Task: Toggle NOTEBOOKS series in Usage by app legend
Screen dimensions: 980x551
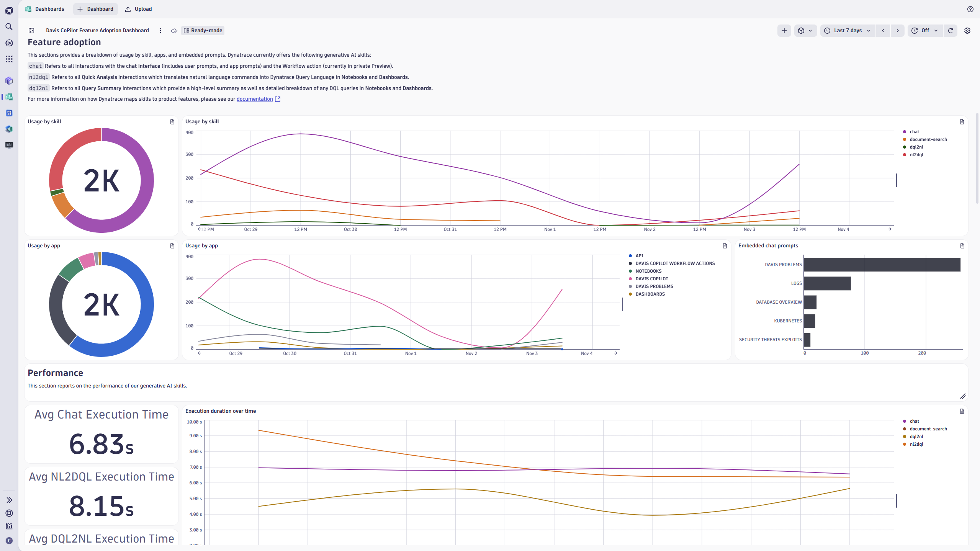Action: (648, 271)
